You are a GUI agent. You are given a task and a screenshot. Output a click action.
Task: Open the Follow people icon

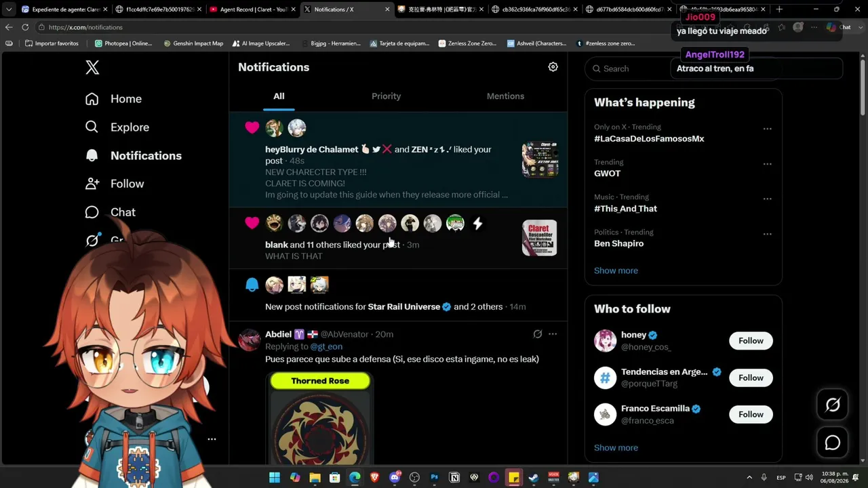pyautogui.click(x=92, y=184)
